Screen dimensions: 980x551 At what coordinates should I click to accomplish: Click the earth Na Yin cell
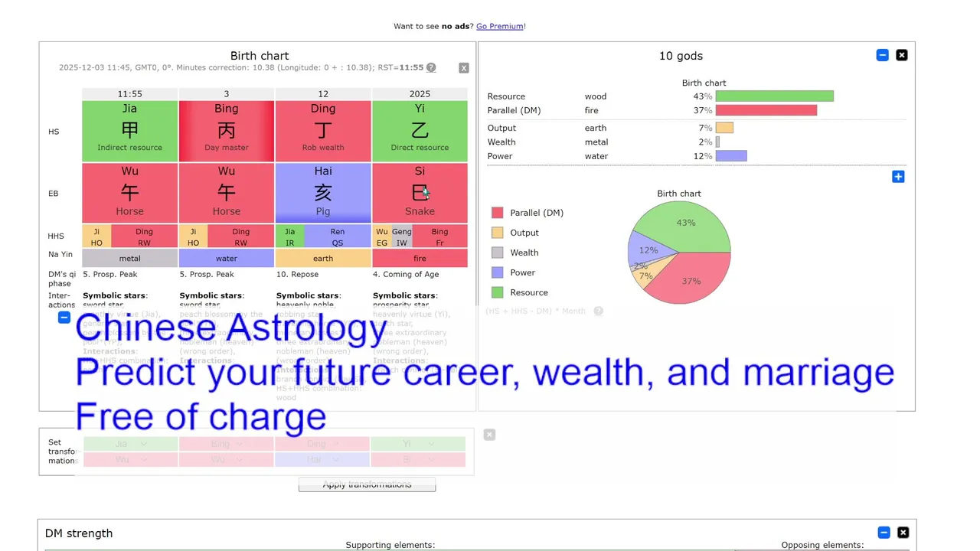tap(323, 259)
